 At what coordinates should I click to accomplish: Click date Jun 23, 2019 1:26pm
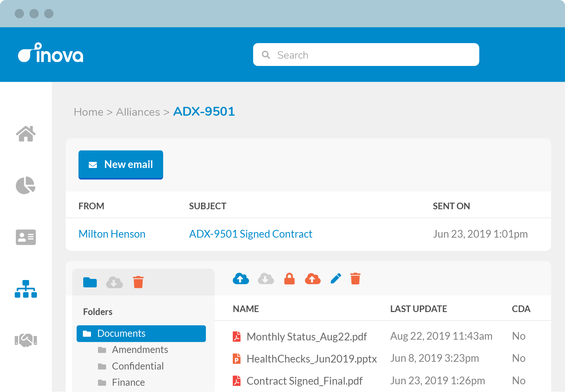(x=438, y=381)
